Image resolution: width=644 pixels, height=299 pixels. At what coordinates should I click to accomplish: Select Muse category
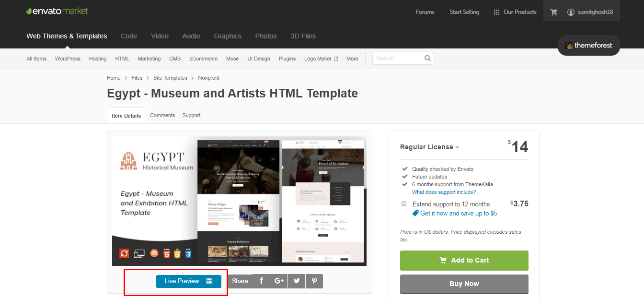click(x=232, y=59)
